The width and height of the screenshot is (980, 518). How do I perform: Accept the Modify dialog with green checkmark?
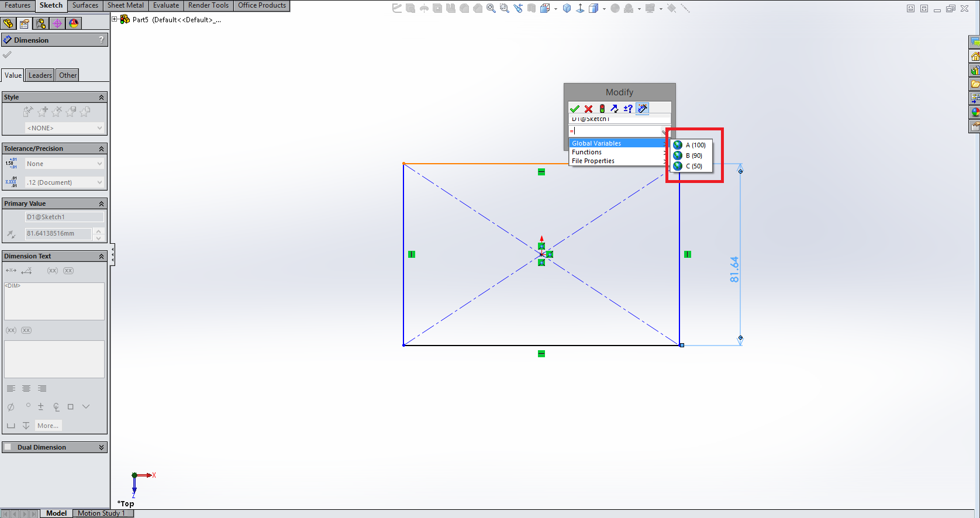point(575,109)
